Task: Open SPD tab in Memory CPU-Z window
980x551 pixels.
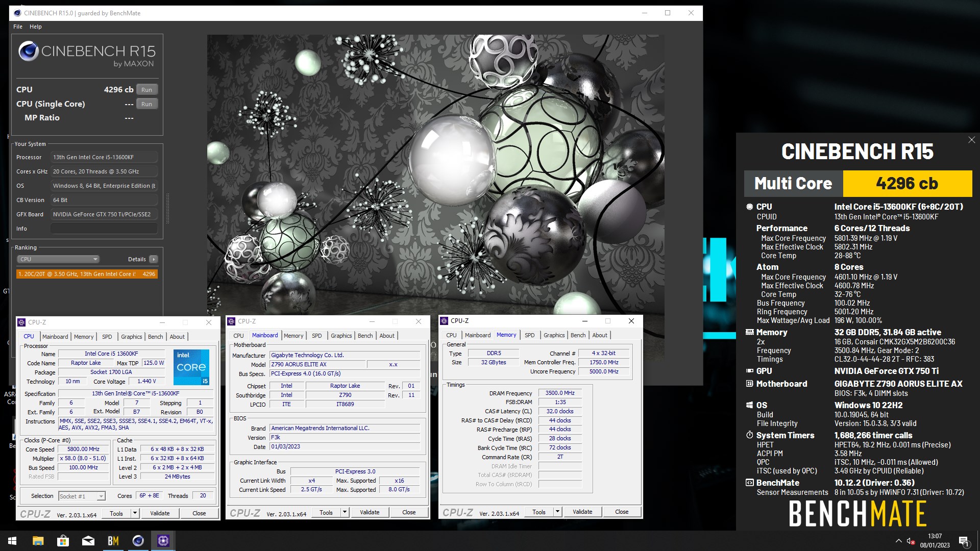Action: point(530,335)
